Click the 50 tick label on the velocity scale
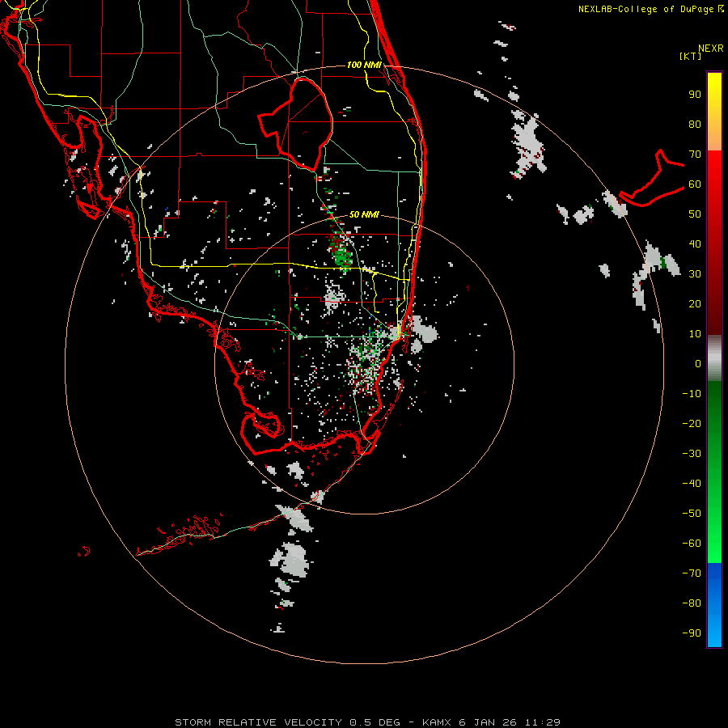728x728 pixels. tap(695, 214)
